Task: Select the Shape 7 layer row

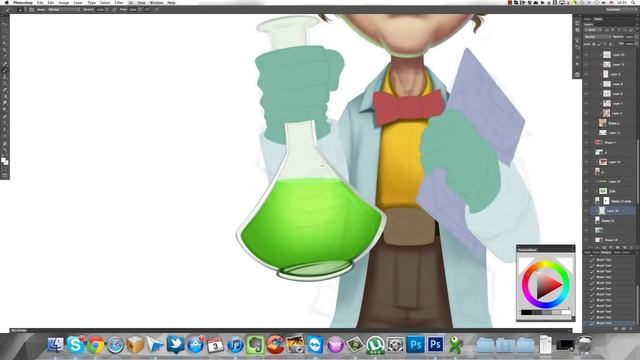Action: tap(609, 142)
